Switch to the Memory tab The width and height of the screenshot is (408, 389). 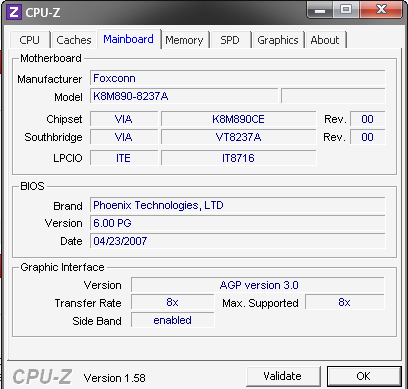pyautogui.click(x=184, y=40)
